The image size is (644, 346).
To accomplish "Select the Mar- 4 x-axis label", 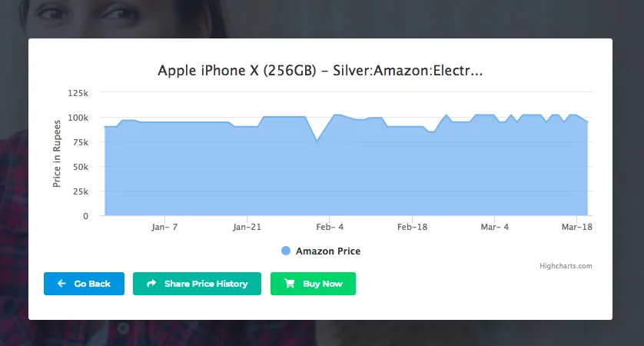I will click(495, 228).
